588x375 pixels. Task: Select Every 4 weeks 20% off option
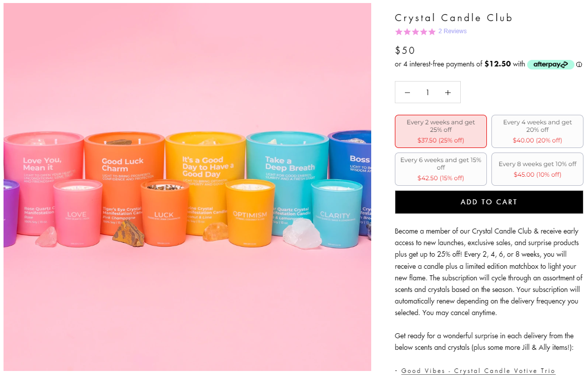click(x=537, y=131)
